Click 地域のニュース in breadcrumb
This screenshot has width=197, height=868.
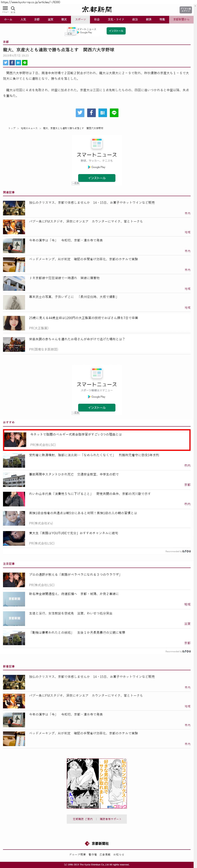pyautogui.click(x=29, y=128)
